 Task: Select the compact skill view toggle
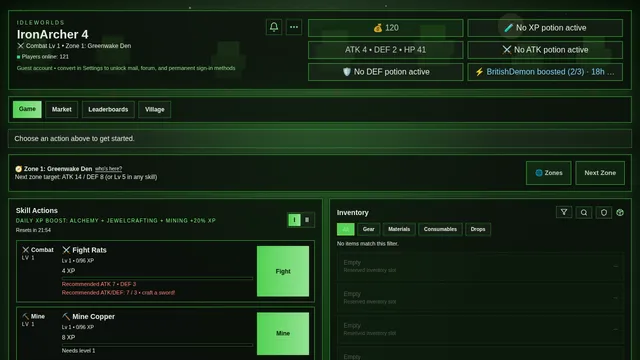tap(307, 220)
